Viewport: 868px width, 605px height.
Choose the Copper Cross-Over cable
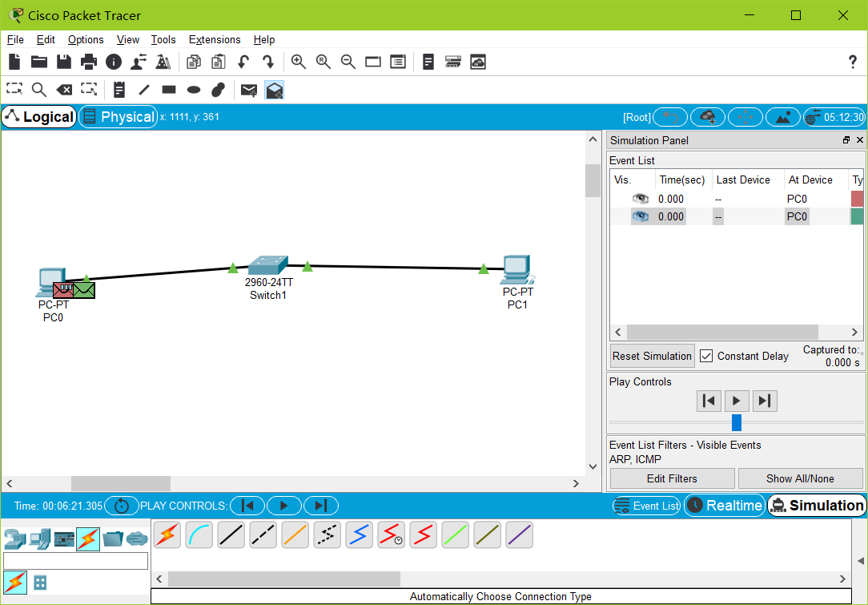click(x=263, y=534)
